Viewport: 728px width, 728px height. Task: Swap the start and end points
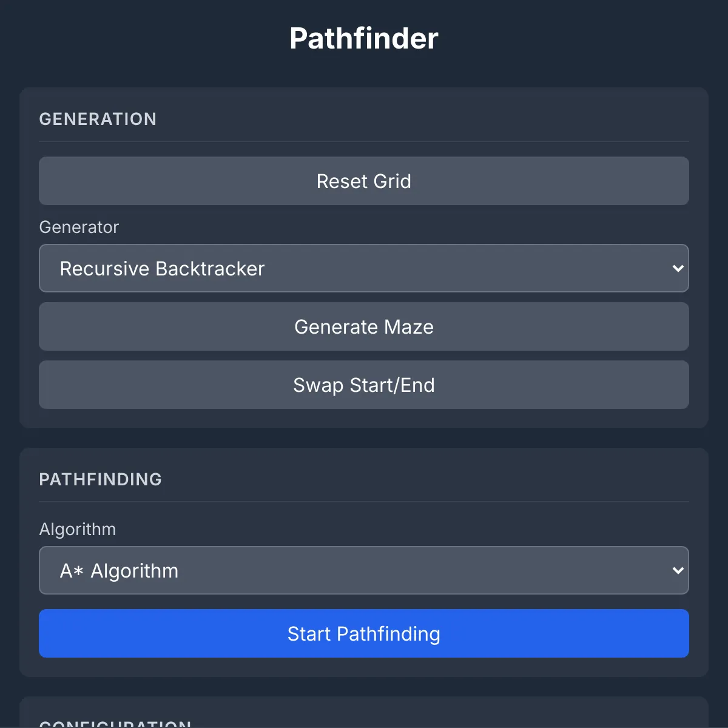(x=363, y=385)
